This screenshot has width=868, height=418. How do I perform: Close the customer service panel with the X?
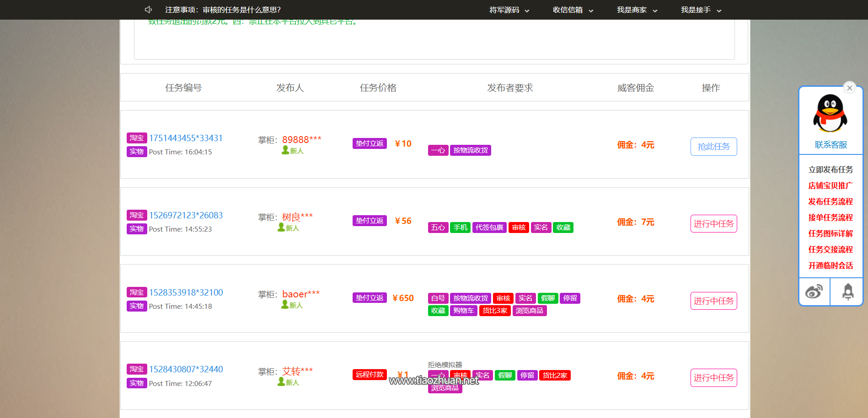click(x=849, y=88)
